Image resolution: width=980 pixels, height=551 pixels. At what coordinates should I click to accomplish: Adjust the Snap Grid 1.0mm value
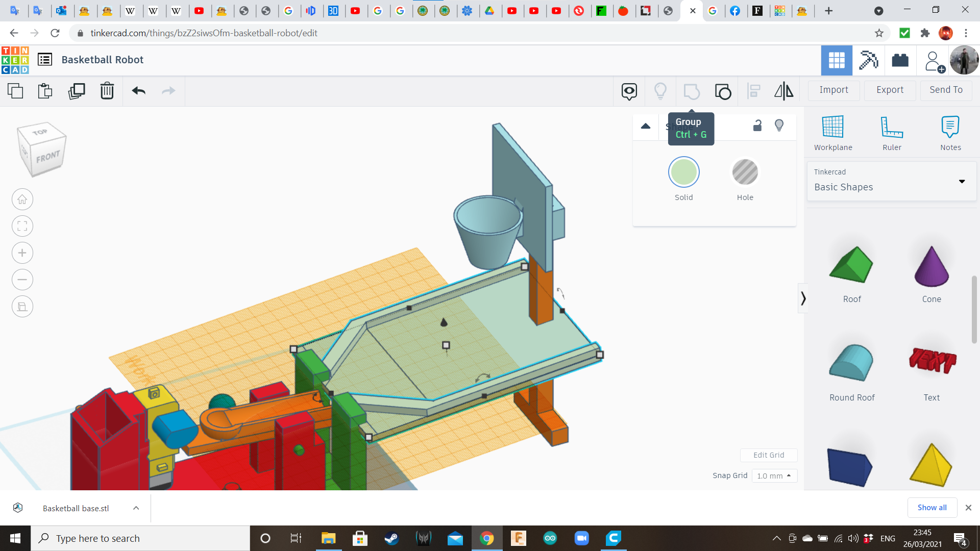(x=773, y=475)
